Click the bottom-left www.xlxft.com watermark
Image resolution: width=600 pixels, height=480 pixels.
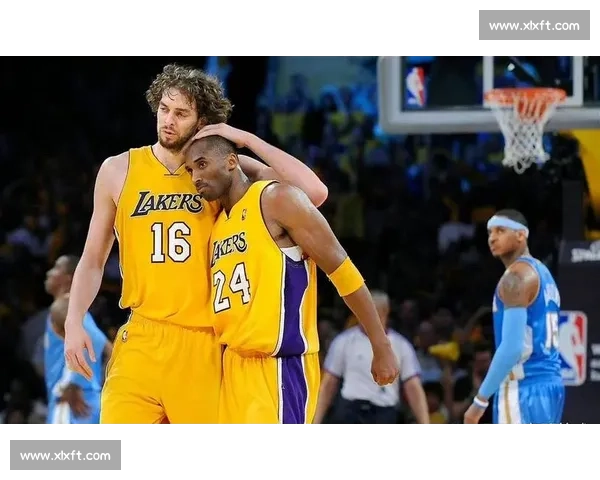click(67, 455)
